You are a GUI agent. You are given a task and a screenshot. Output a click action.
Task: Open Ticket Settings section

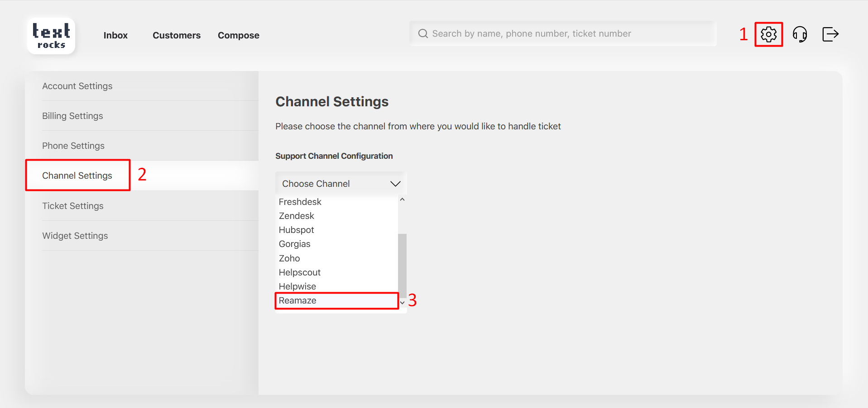(x=73, y=206)
